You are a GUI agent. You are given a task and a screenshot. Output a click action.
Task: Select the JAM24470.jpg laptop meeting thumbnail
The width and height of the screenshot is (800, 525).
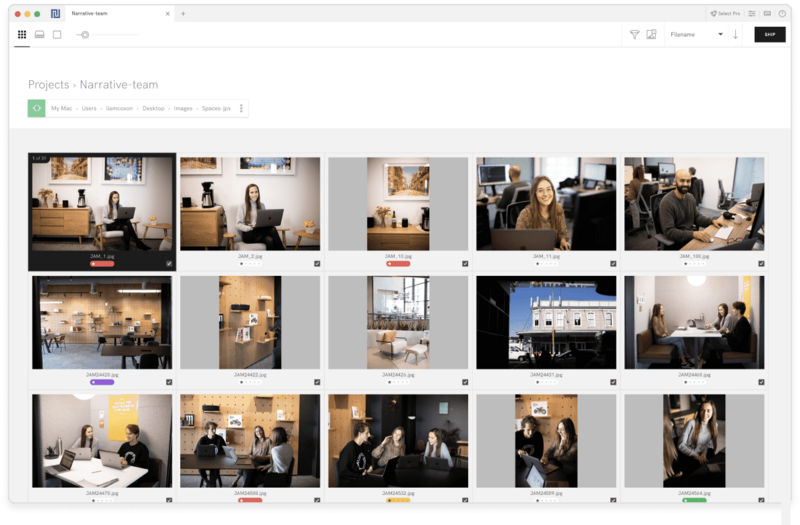pos(102,441)
